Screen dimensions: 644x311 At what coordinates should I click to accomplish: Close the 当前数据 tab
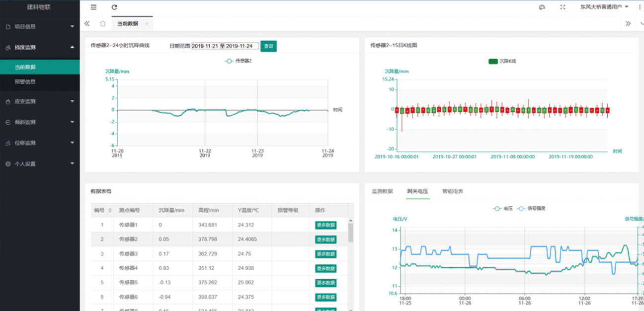point(147,24)
